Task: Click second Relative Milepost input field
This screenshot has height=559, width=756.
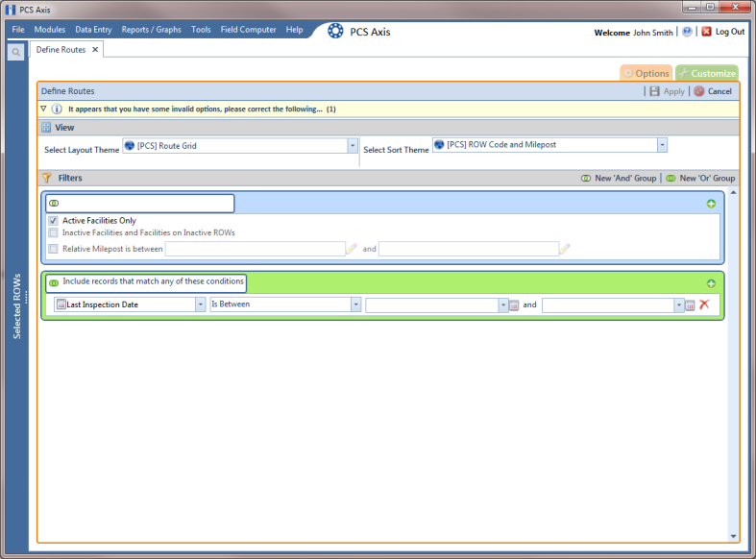Action: 469,249
